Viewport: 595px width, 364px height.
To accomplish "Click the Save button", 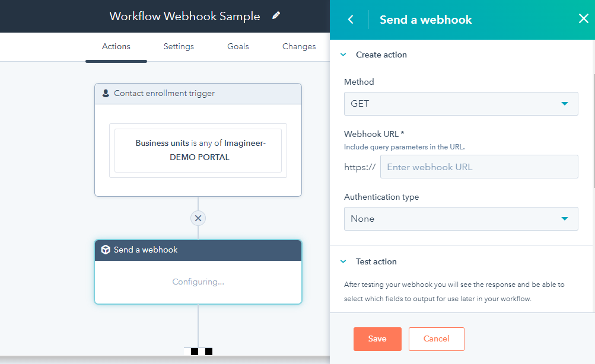I will pos(377,339).
